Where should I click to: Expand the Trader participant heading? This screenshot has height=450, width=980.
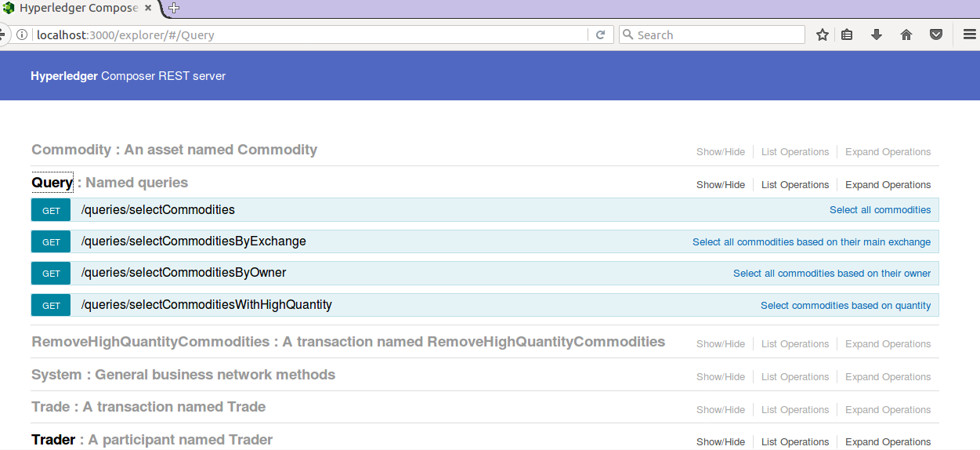coord(152,440)
